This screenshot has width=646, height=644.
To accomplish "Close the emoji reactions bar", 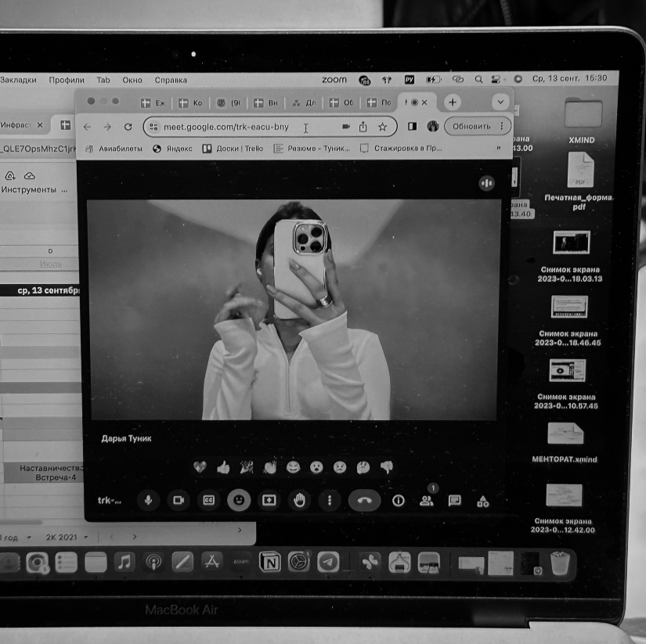I will click(239, 500).
